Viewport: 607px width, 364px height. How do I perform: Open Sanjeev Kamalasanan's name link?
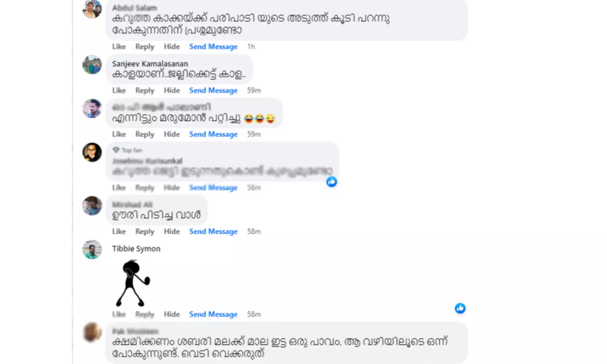[x=150, y=64]
